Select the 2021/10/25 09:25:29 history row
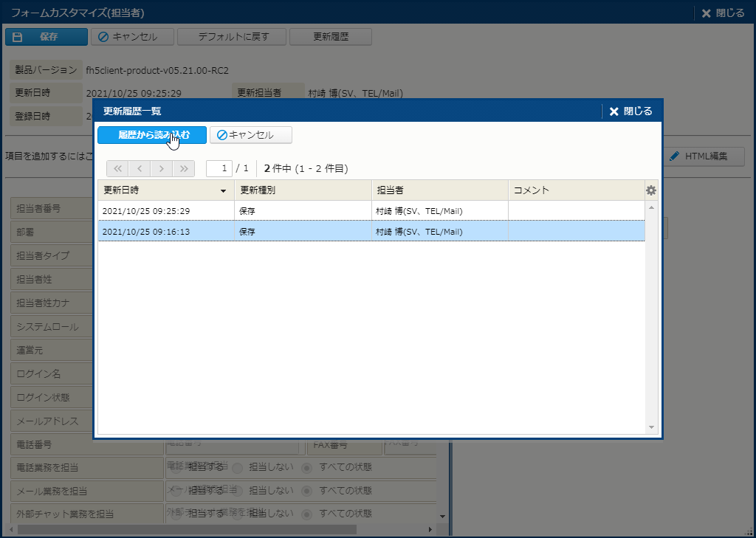756x538 pixels. pos(369,211)
